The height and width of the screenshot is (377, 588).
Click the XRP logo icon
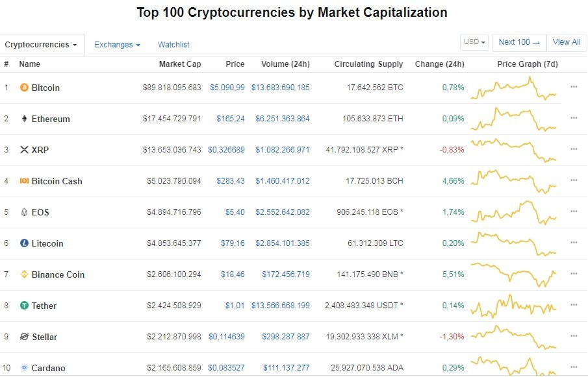(25, 150)
